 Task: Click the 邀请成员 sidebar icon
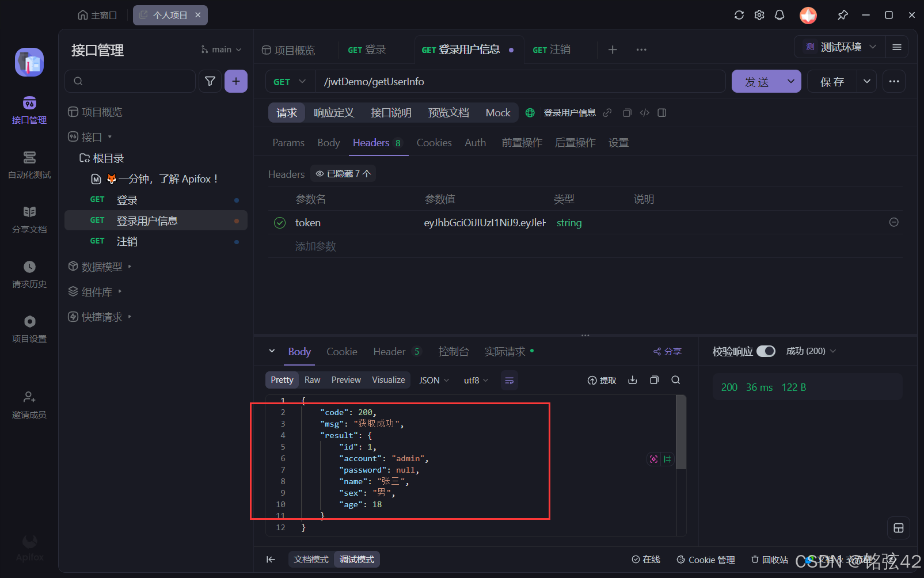(x=29, y=404)
